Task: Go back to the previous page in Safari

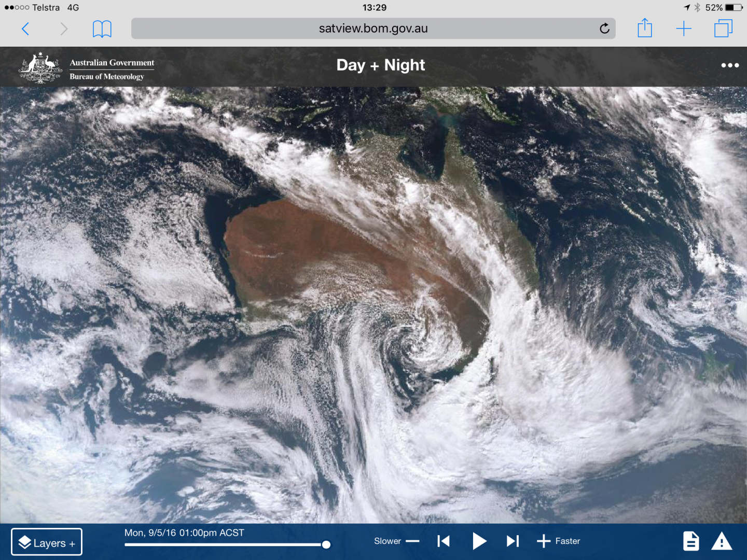Action: click(25, 29)
